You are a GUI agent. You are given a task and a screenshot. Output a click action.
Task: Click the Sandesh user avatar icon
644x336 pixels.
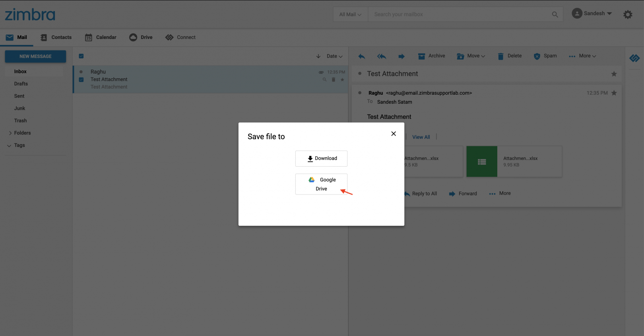577,14
